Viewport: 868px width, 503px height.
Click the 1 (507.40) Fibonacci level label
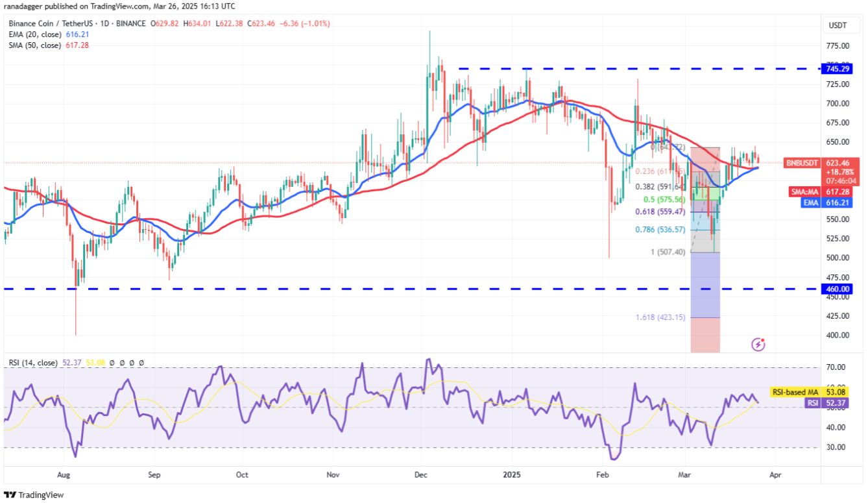[668, 252]
